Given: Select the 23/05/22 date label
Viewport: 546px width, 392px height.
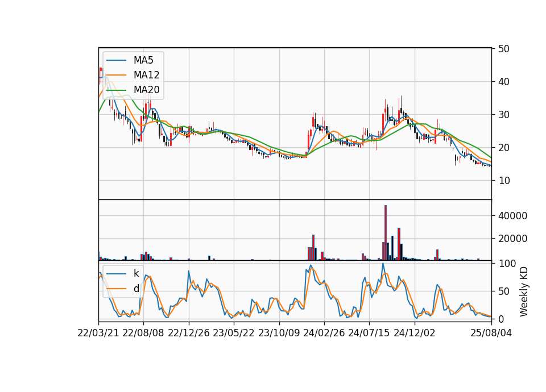Looking at the screenshot, I should point(234,333).
